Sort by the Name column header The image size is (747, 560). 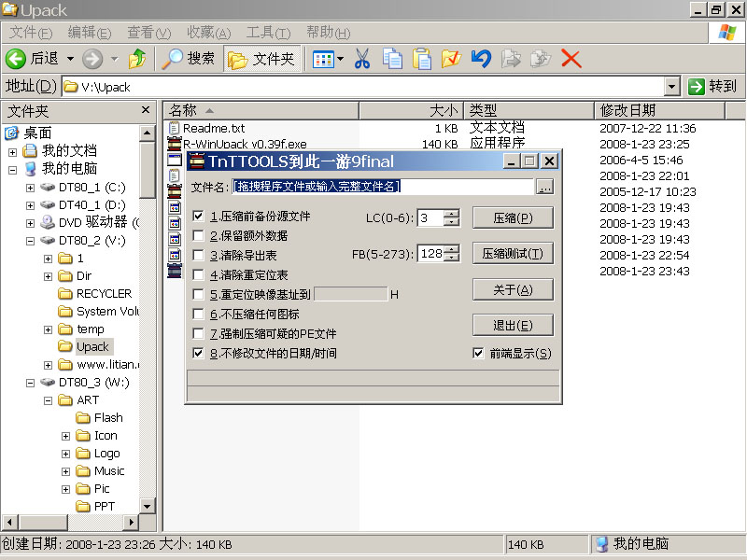click(x=261, y=110)
